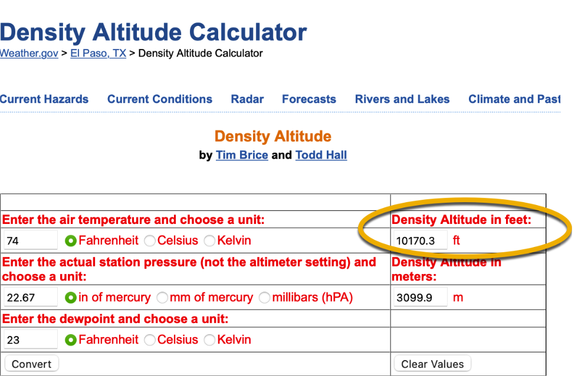Screen dimensions: 588x376
Task: Click the dewpoint input field showing 23
Action: click(31, 340)
